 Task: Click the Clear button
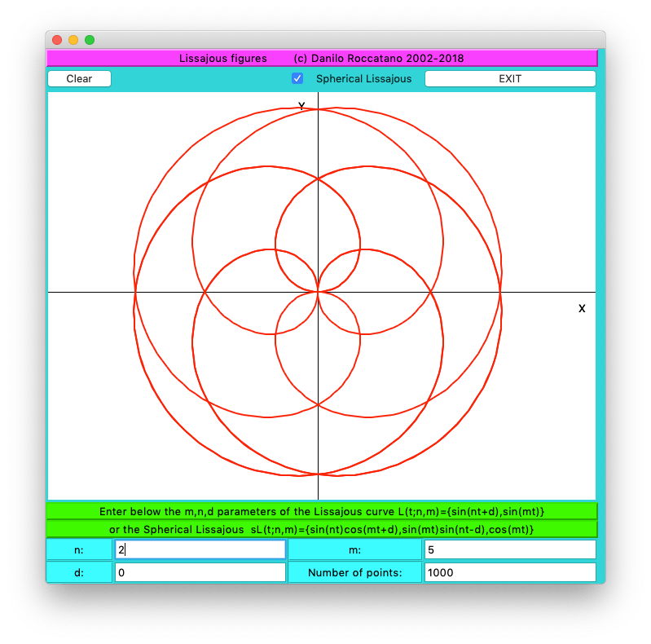pos(79,79)
